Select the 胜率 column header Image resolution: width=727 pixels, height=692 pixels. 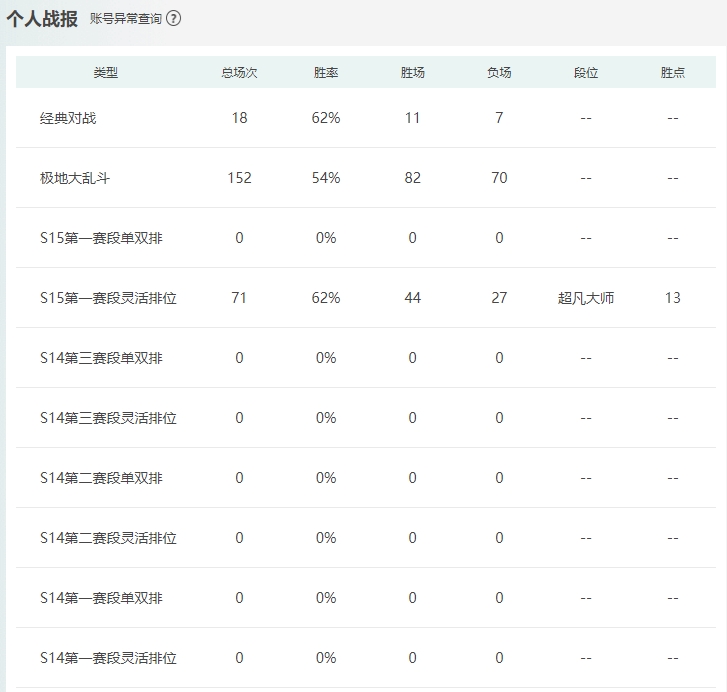pos(325,72)
